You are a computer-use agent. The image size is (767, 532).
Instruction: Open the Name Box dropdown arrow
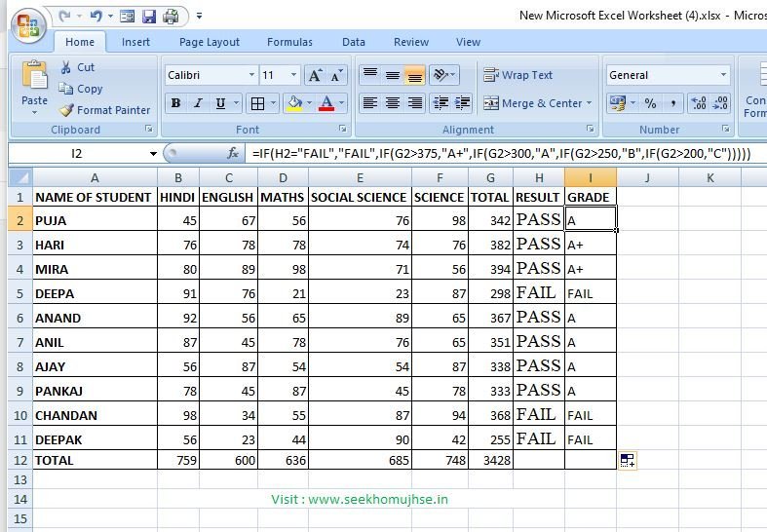(x=153, y=153)
